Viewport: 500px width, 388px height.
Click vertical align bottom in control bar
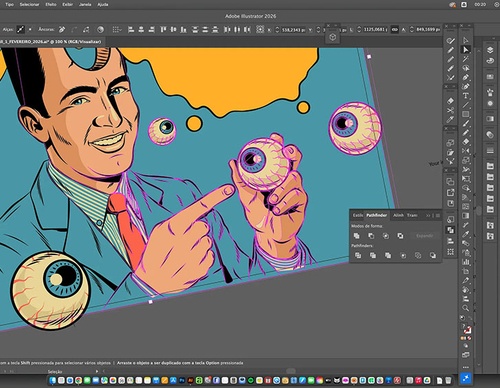pyautogui.click(x=183, y=30)
